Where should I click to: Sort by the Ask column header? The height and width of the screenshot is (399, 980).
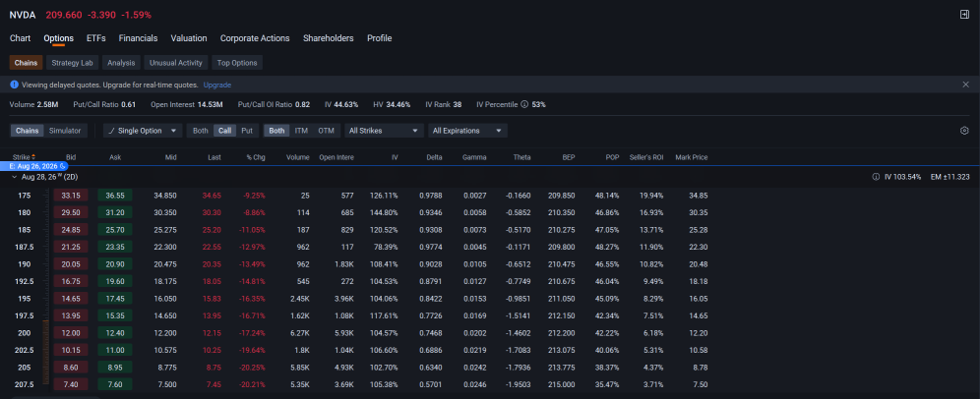click(115, 157)
